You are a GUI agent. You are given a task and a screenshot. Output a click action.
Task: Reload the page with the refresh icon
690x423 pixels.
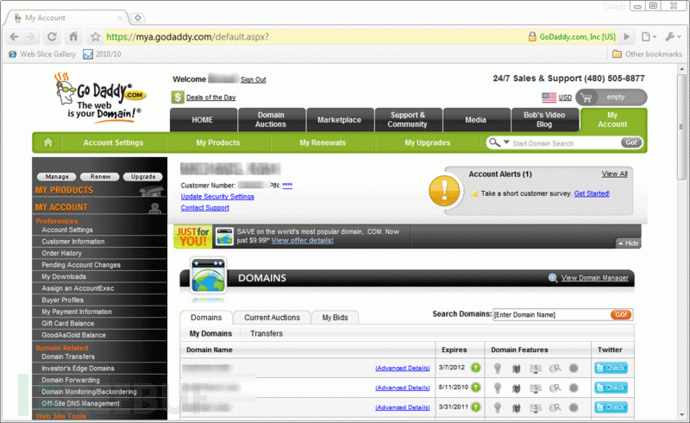[x=52, y=37]
